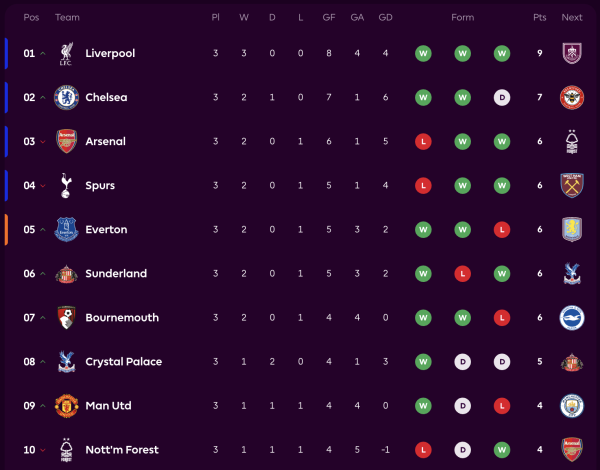Image resolution: width=600 pixels, height=470 pixels.
Task: Expand the Sunderland row position arrow
Action: click(x=42, y=273)
